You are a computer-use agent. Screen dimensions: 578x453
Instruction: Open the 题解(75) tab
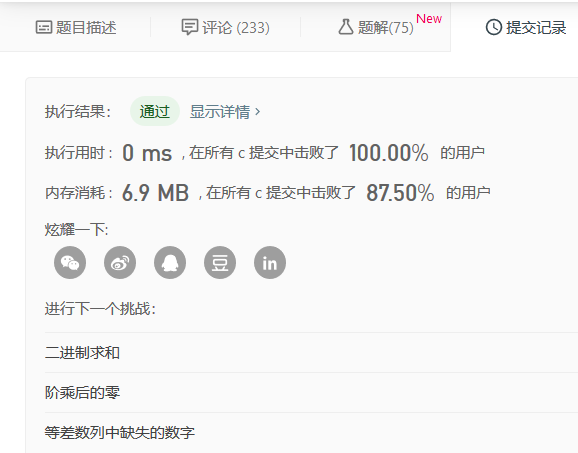tap(376, 27)
